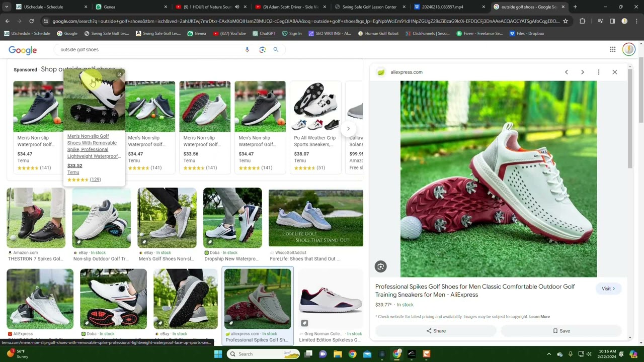The image size is (644, 362).
Task: Click the Lens icon on preview image
Action: (x=381, y=266)
